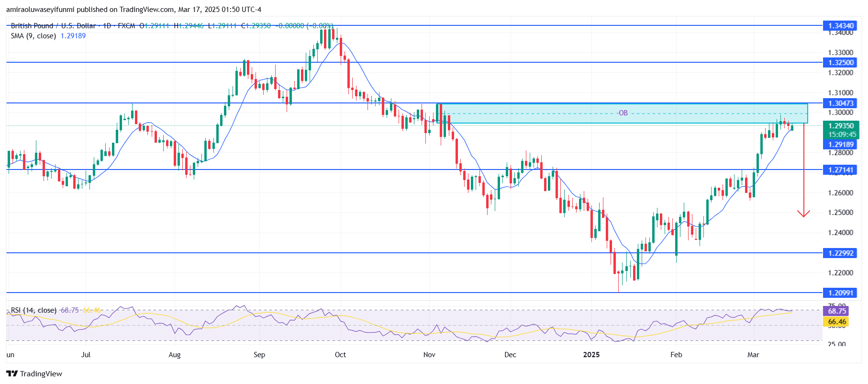Click the 1.22000 tick on the price axis
The image size is (868, 384).
point(841,273)
